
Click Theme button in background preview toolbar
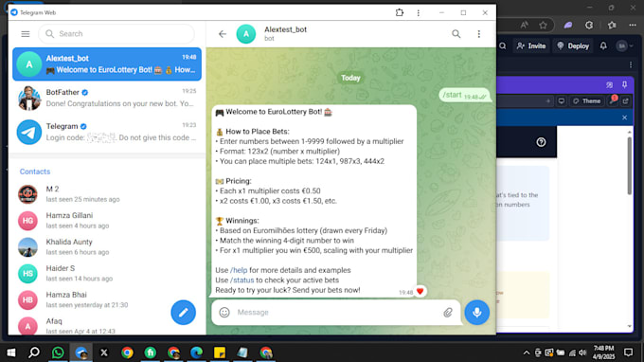587,101
